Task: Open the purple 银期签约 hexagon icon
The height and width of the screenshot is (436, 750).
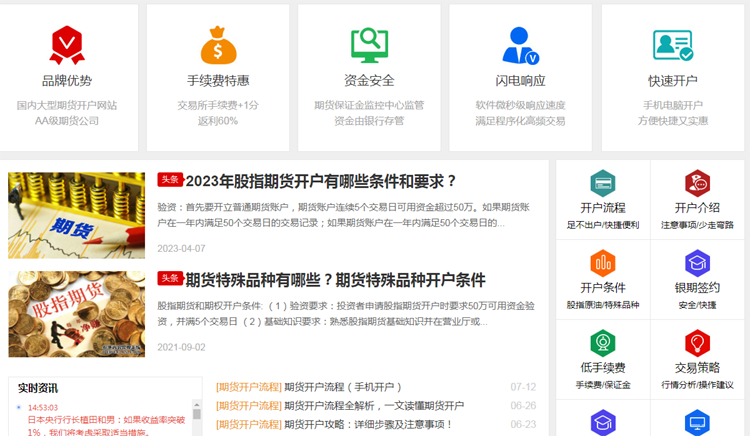Action: coord(697,263)
